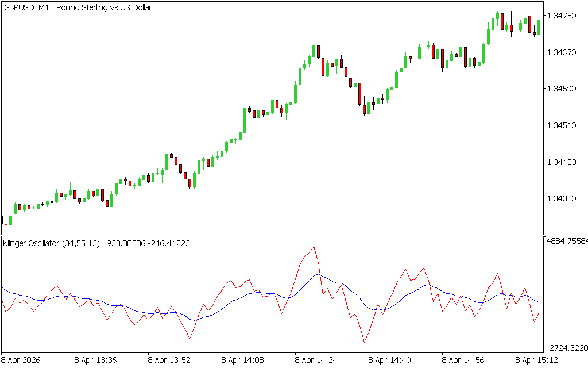Select the 8 Apr 13:52 time marker
Screen dimensions: 588x368
[169, 360]
